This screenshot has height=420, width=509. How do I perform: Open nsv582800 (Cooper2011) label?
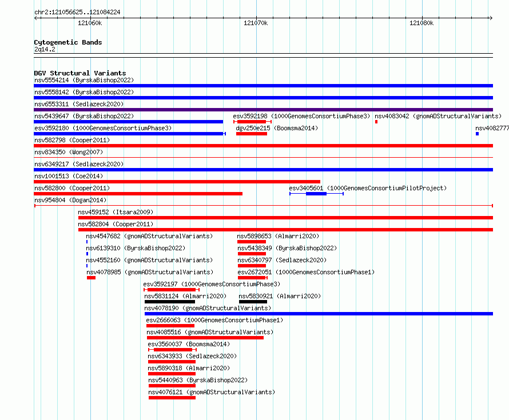pyautogui.click(x=72, y=188)
